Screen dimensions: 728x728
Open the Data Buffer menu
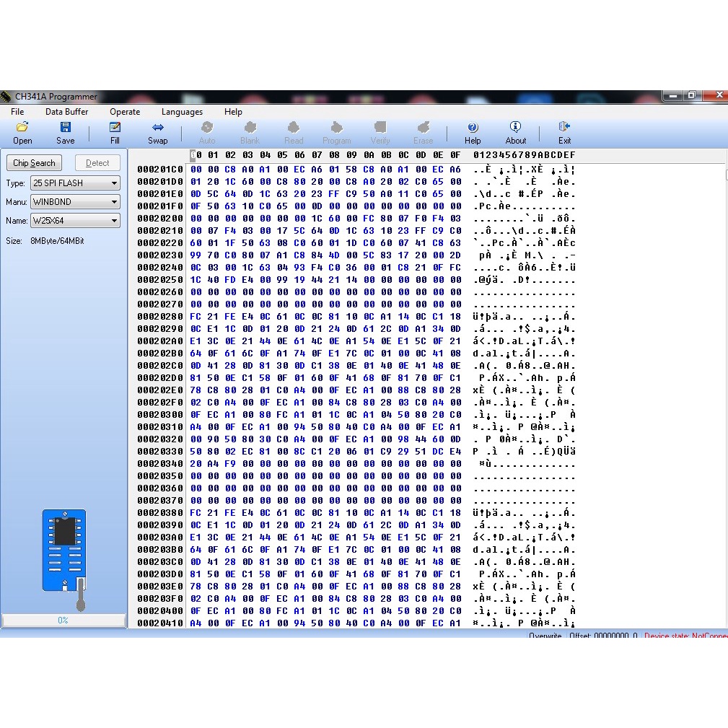(67, 112)
